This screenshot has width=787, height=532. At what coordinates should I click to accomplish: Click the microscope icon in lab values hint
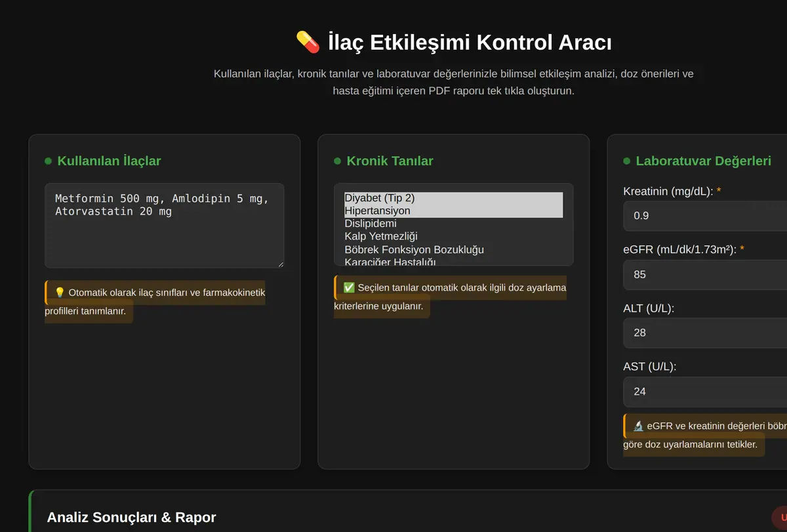639,426
